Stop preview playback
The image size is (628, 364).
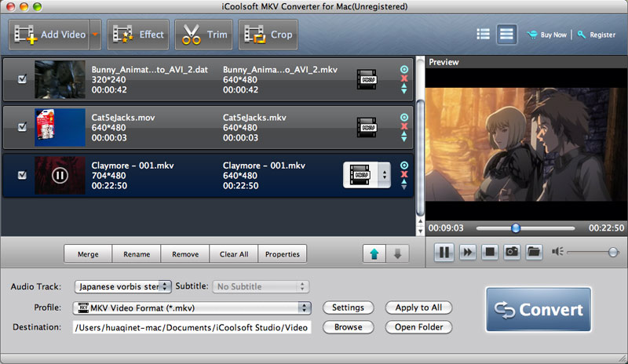point(489,252)
